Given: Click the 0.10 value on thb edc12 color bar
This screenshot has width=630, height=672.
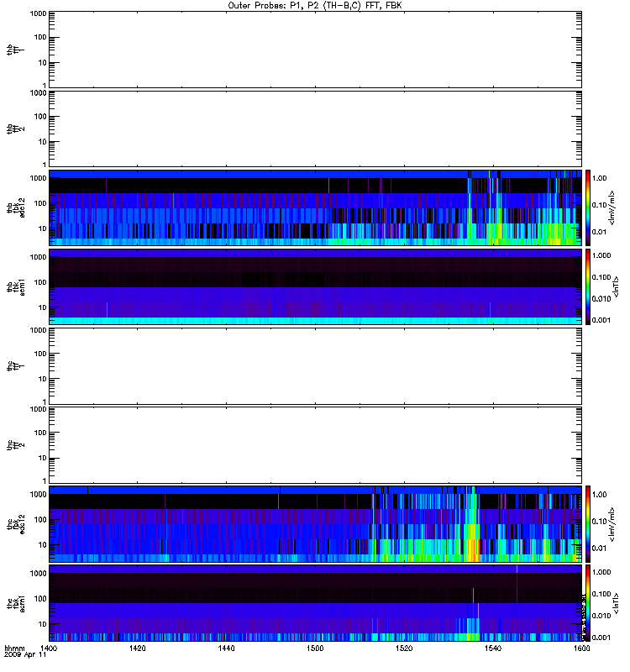Looking at the screenshot, I should (x=599, y=205).
